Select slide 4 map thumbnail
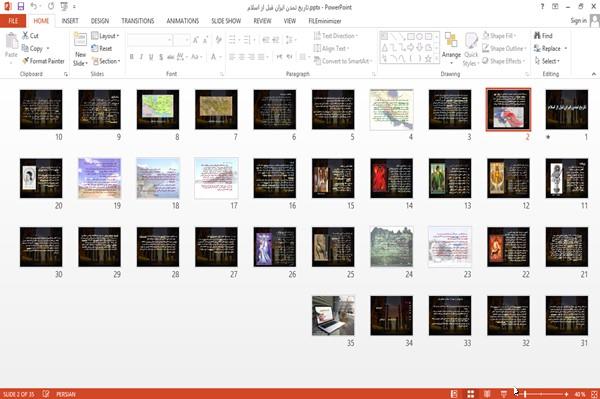Screen dimensions: 600x399 (391, 109)
